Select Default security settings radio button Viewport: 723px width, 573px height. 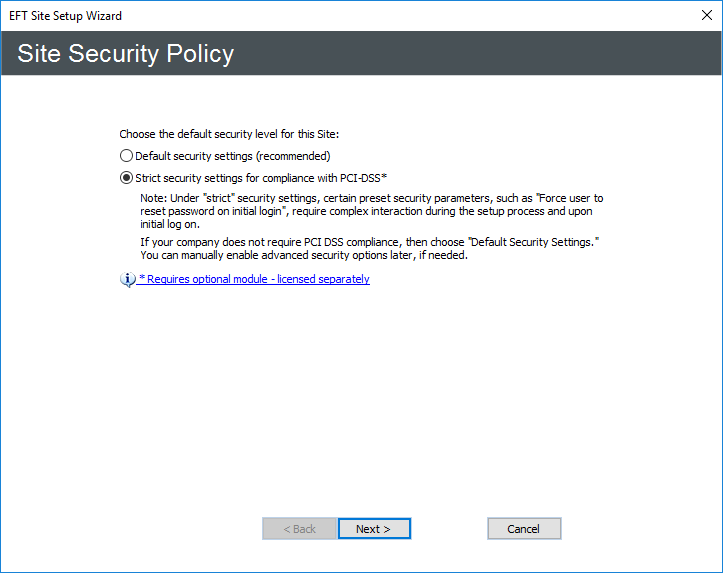click(126, 156)
